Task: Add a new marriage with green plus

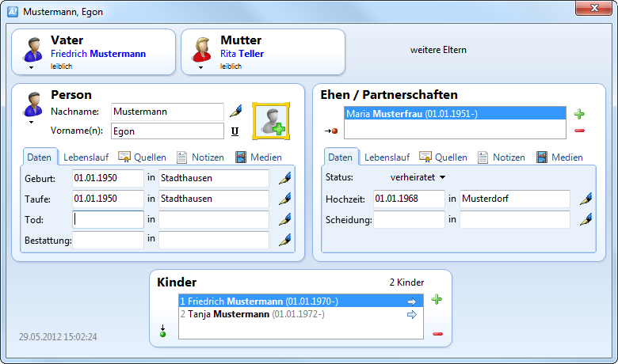Action: (x=579, y=115)
